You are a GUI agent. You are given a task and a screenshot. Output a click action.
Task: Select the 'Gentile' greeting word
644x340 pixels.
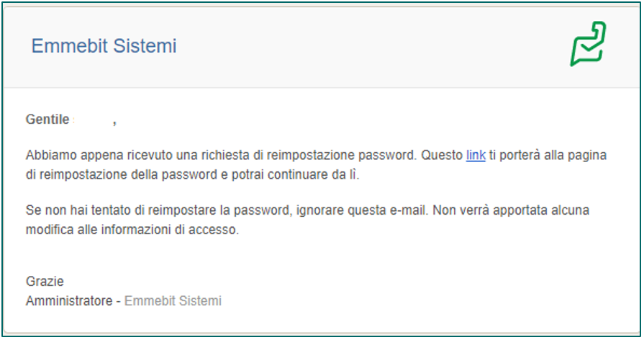[x=47, y=120]
